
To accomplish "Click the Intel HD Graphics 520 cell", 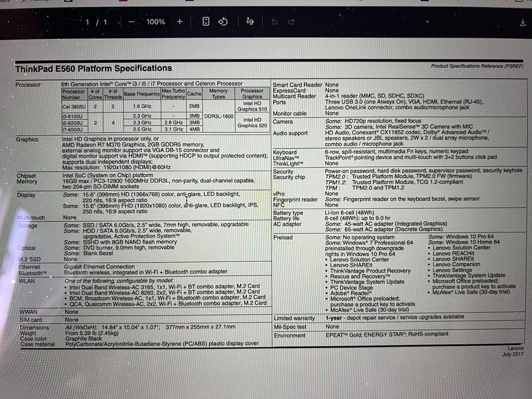I will point(252,123).
